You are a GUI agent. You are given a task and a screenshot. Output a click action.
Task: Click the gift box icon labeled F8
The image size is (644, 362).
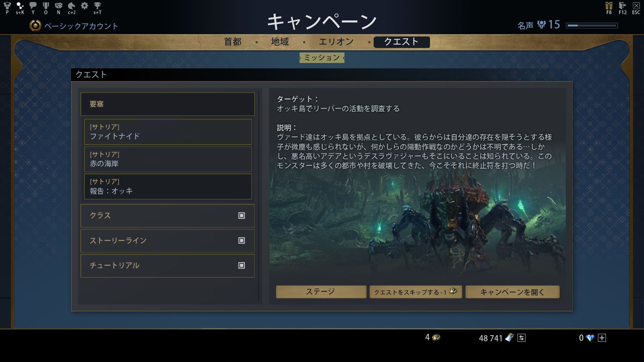[x=609, y=6]
